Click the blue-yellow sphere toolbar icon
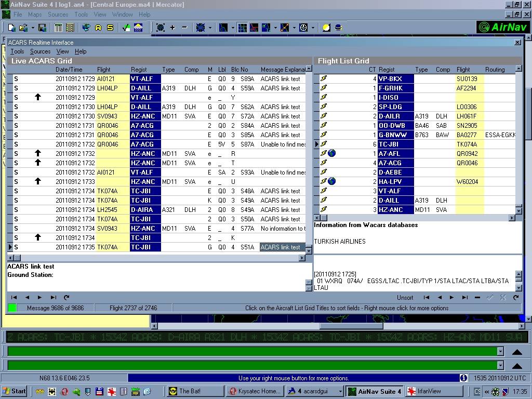This screenshot has width=532, height=399. coord(338,28)
